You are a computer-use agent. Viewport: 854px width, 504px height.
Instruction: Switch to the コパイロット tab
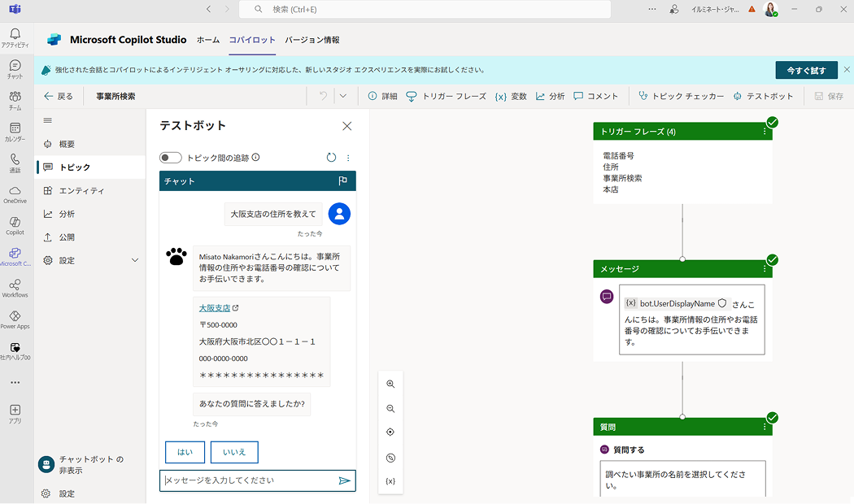coord(252,40)
